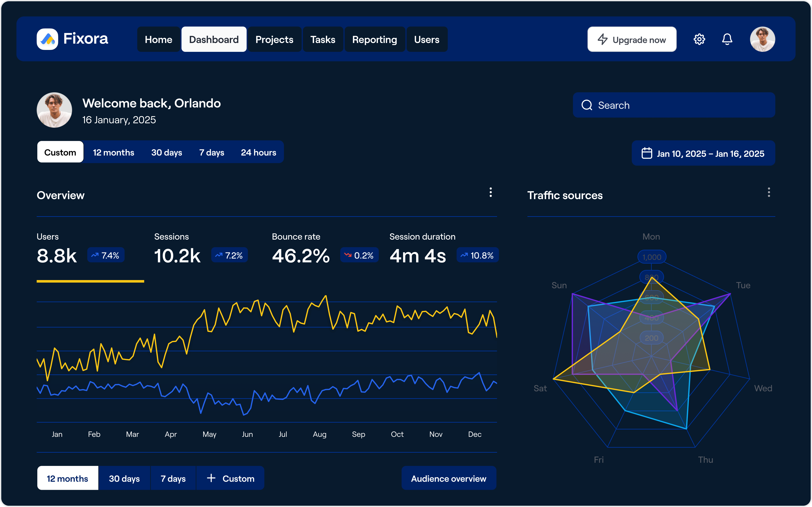Screen dimensions: 812x507
Task: Open Overview three-dot options menu
Action: tap(490, 192)
